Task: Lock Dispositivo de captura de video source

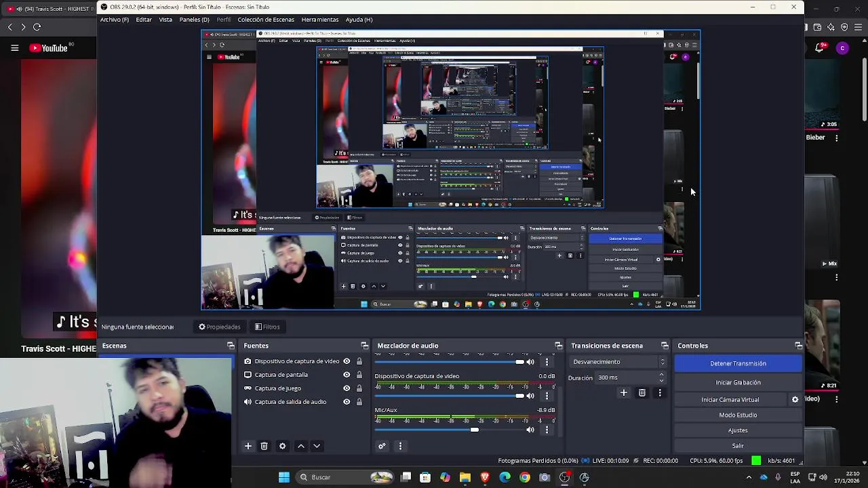Action: [x=359, y=361]
